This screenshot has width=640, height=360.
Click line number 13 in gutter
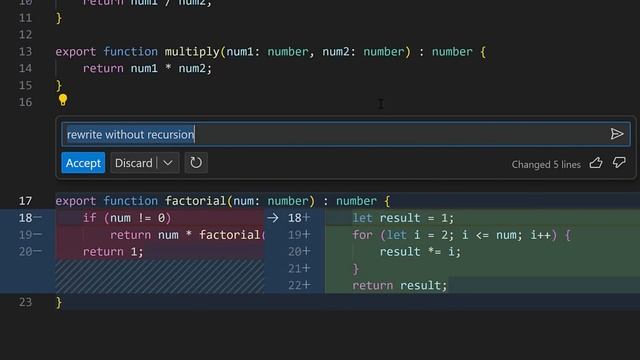pos(25,52)
